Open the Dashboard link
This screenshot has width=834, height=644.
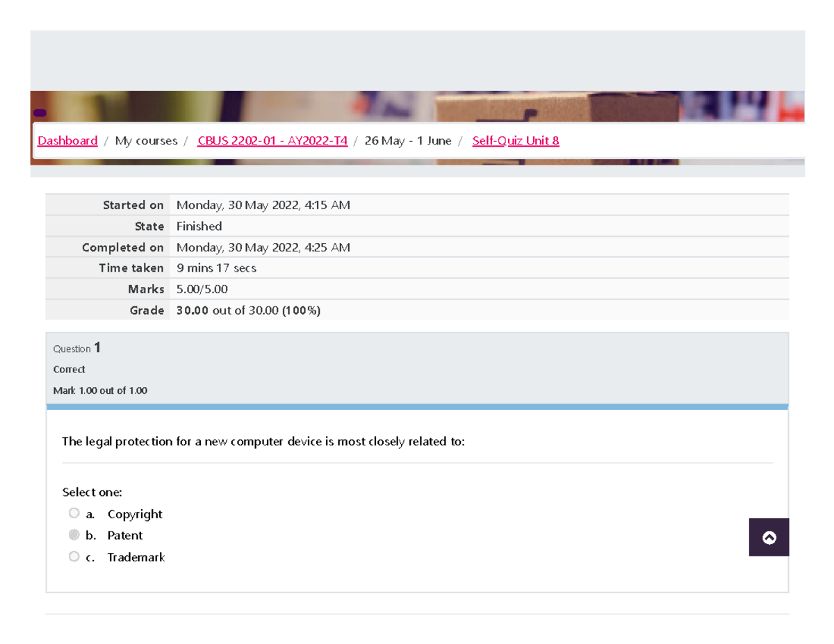[67, 140]
